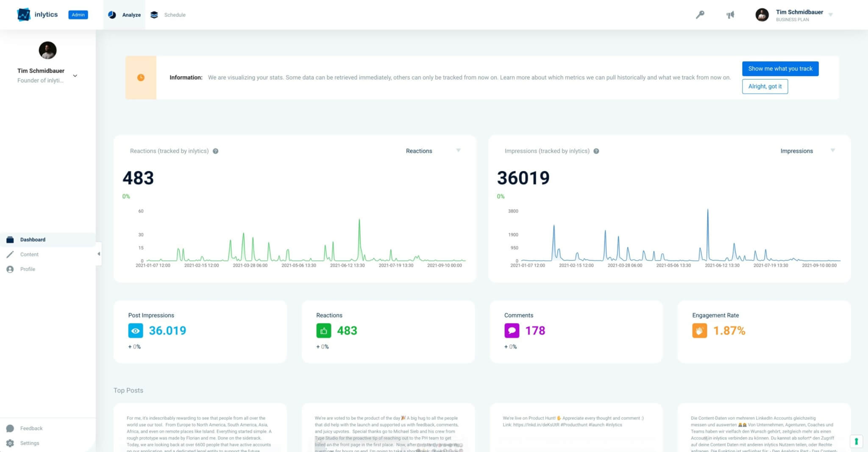Open top post starting 'For me, it's indescribably'
The height and width of the screenshot is (452, 868).
click(x=200, y=428)
